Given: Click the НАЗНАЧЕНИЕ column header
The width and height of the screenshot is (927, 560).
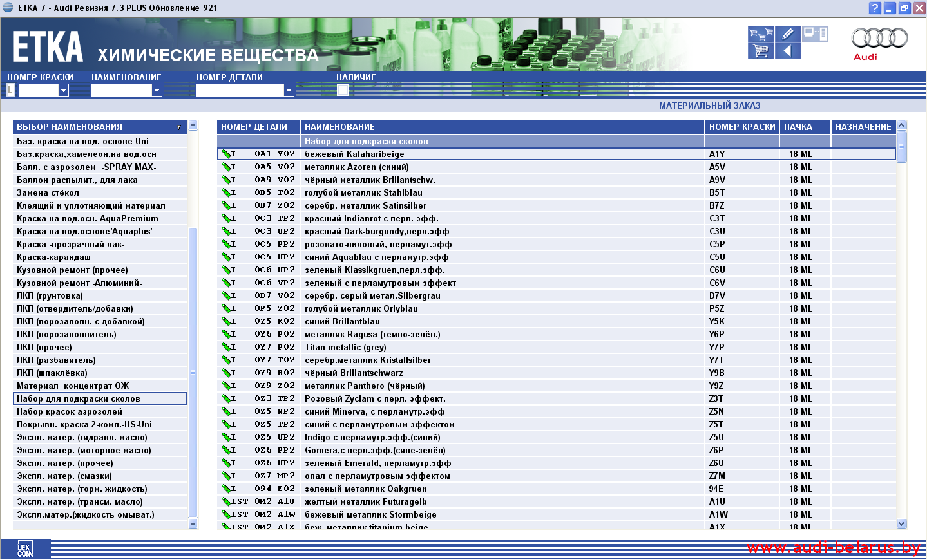Looking at the screenshot, I should coord(863,127).
